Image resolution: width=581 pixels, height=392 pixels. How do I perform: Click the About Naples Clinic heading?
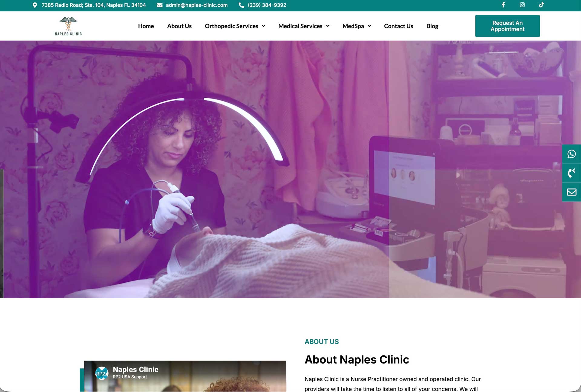point(357,359)
